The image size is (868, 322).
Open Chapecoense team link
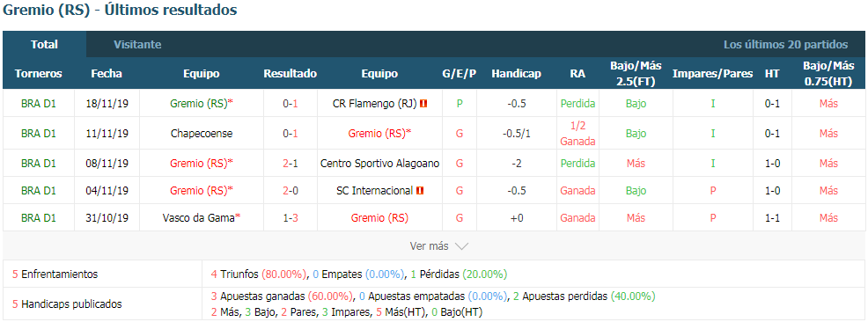point(202,134)
